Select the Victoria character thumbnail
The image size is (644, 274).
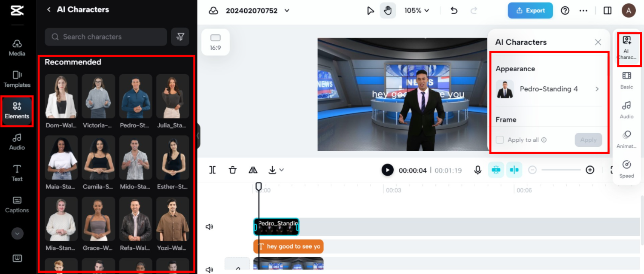[98, 97]
